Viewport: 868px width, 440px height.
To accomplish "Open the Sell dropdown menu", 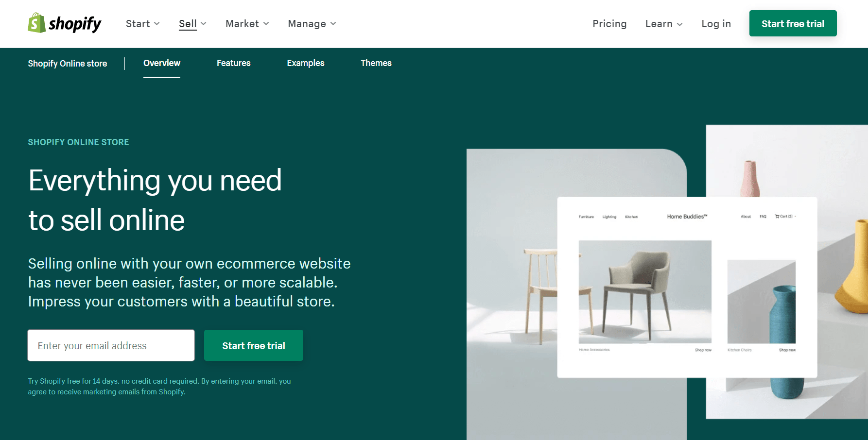I will [x=192, y=24].
